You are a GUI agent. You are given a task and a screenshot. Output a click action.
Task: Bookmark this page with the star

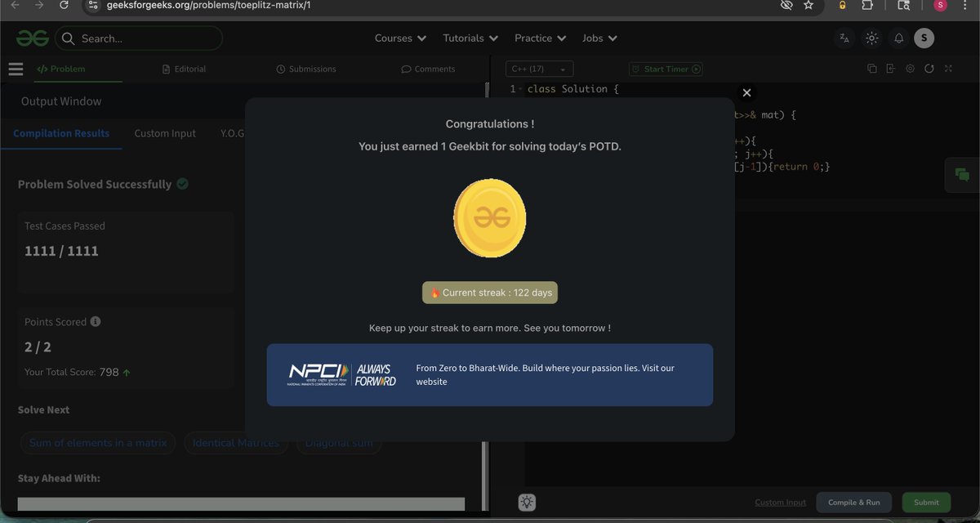tap(808, 5)
